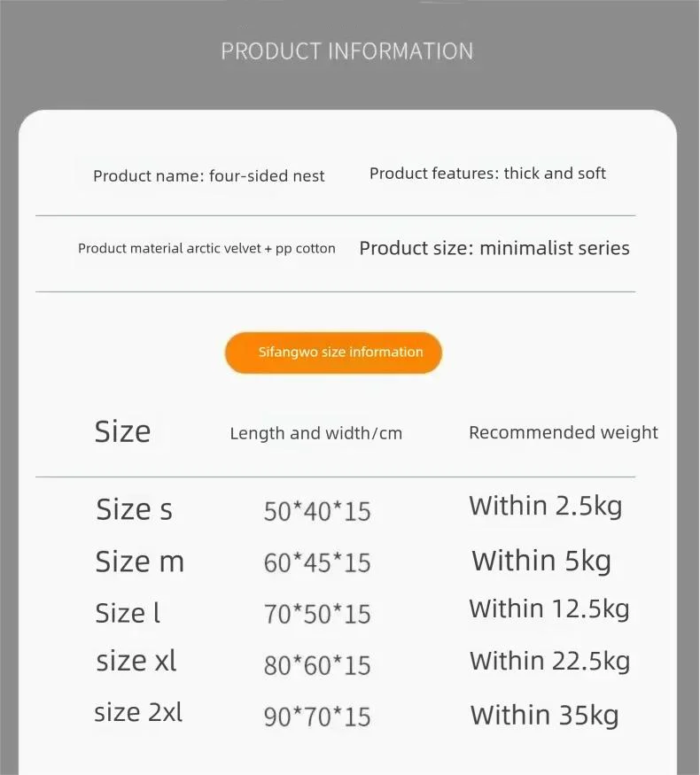Choose the size 2xl row label
The width and height of the screenshot is (700, 775).
click(138, 712)
